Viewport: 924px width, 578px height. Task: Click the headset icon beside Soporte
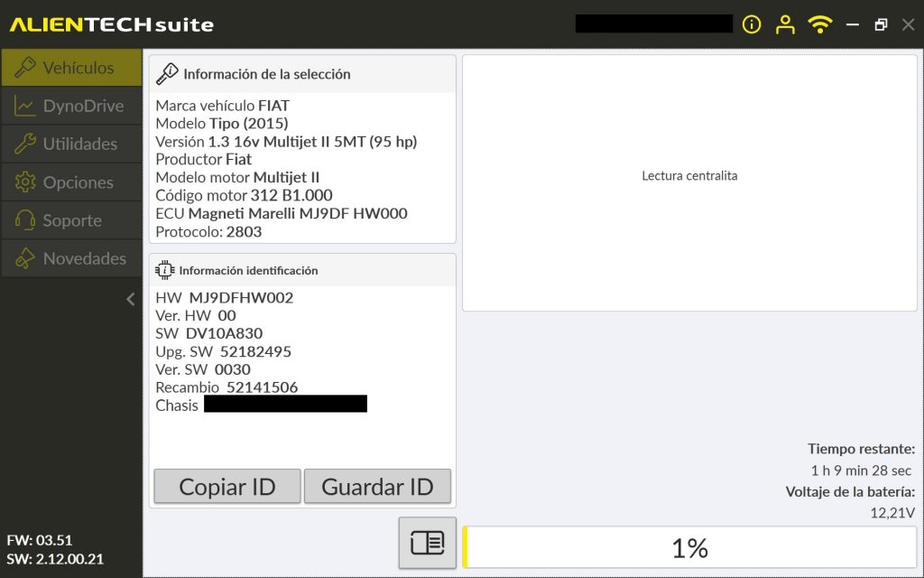click(24, 220)
